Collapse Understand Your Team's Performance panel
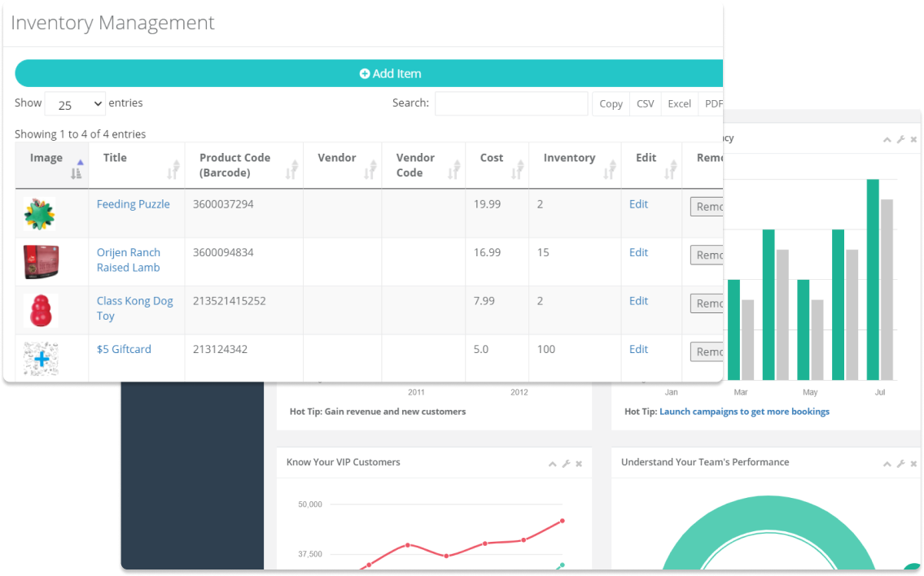The image size is (924, 576). tap(887, 464)
